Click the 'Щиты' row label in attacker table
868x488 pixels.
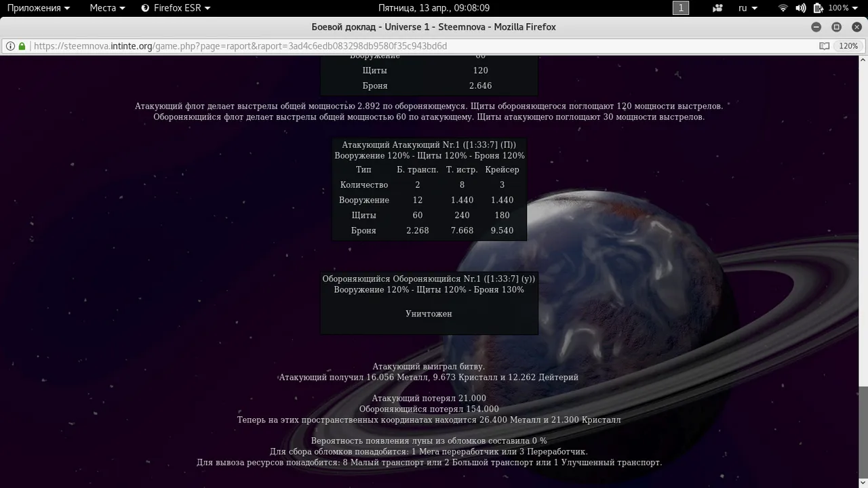click(364, 216)
